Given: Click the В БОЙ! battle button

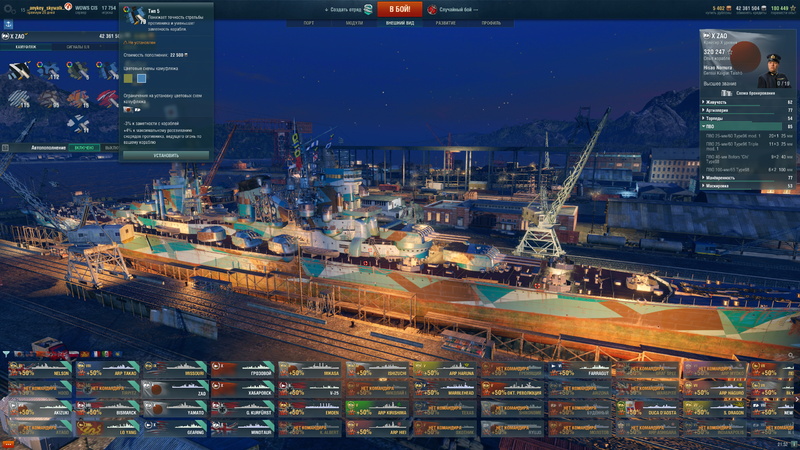Looking at the screenshot, I should [x=399, y=9].
